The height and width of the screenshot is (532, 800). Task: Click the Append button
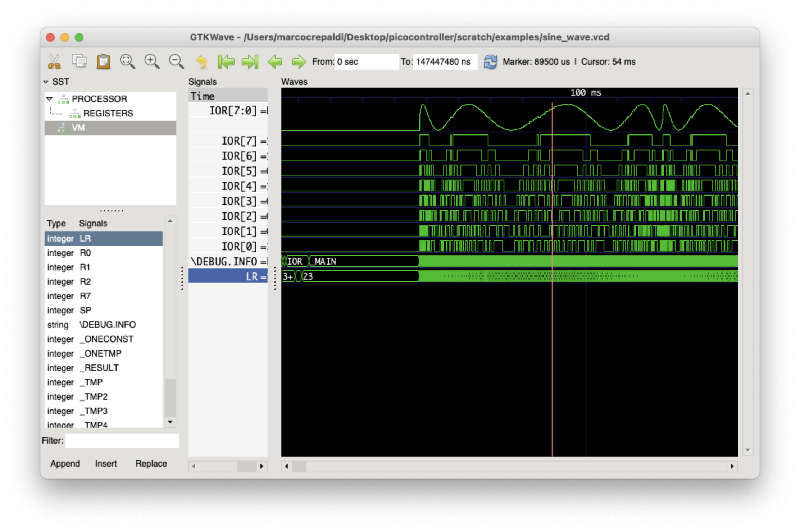pyautogui.click(x=65, y=463)
